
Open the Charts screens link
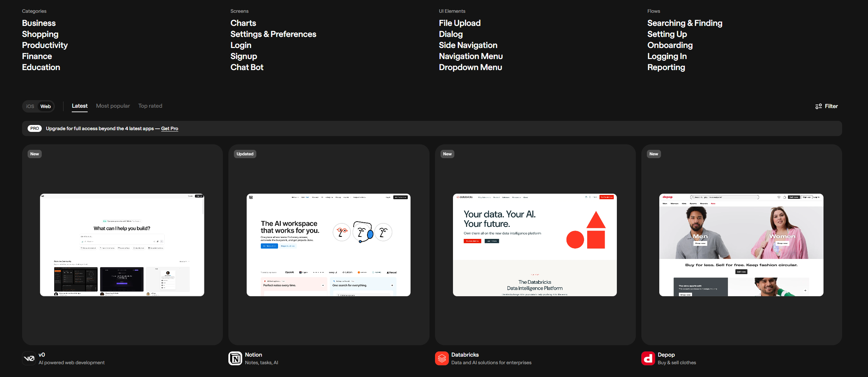click(x=243, y=23)
